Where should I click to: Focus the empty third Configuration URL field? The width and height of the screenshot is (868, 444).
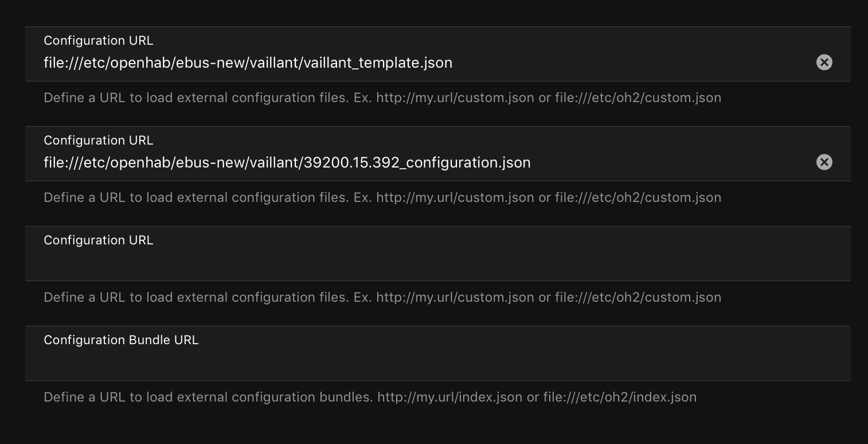[x=401, y=263]
